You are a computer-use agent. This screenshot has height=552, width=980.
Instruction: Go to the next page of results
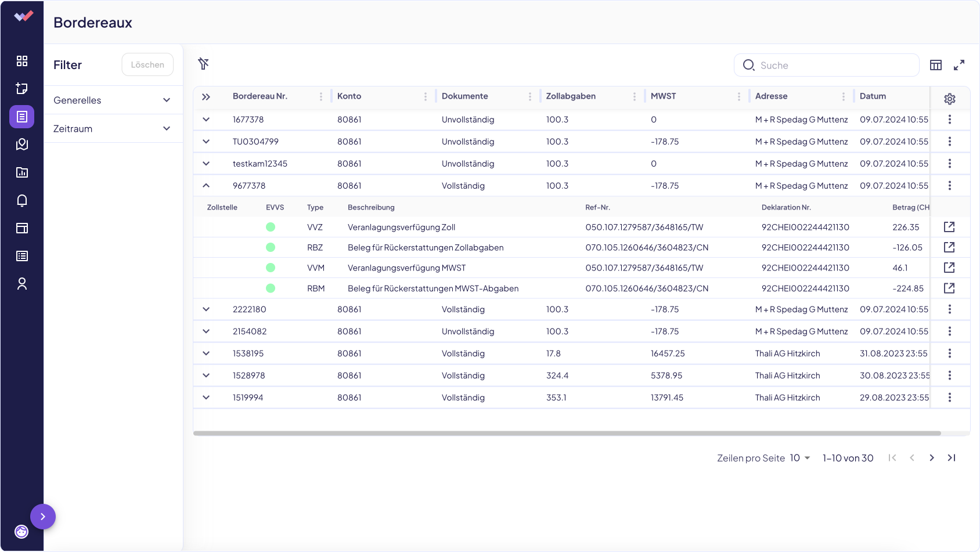[932, 458]
